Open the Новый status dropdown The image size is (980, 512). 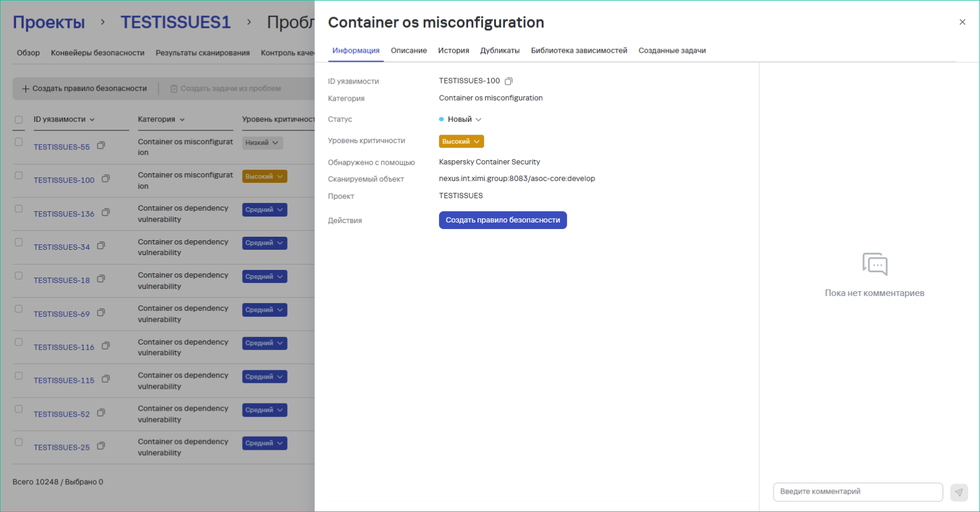461,119
